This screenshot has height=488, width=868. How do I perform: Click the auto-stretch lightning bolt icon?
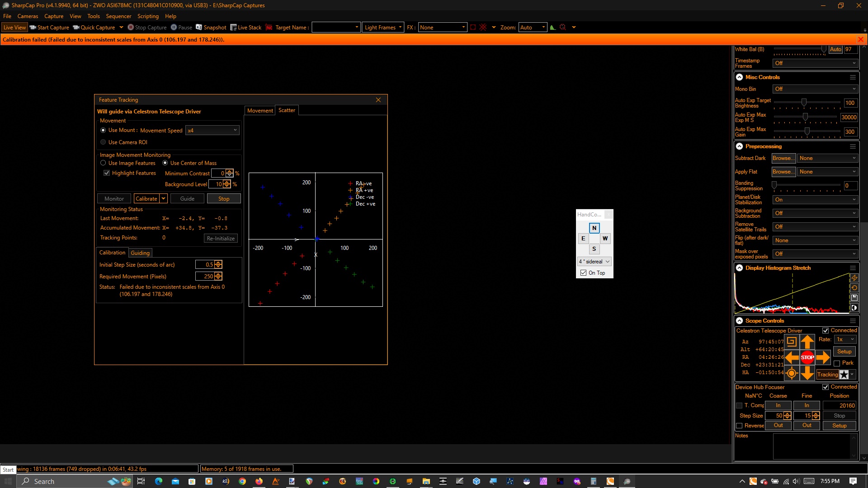(854, 278)
